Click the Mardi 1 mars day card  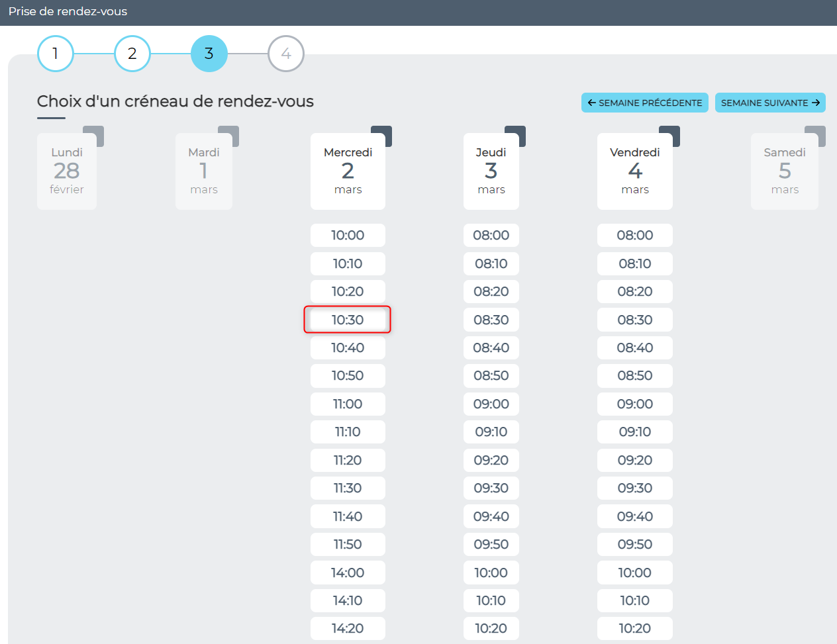pyautogui.click(x=204, y=171)
